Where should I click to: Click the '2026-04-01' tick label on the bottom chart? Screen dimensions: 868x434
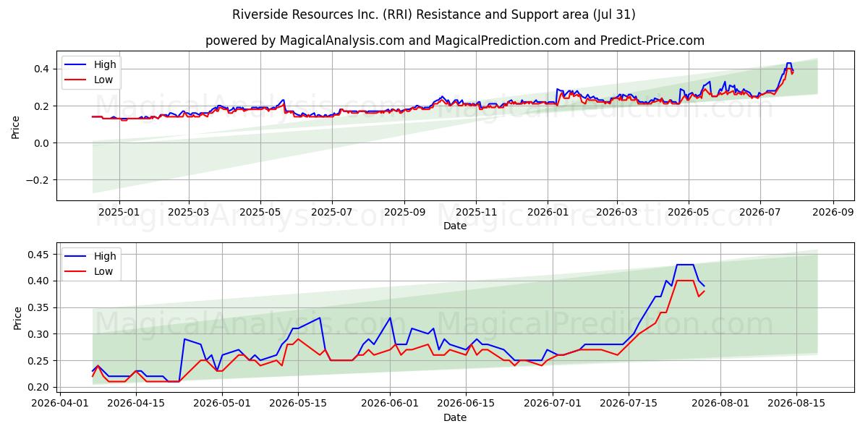59,404
